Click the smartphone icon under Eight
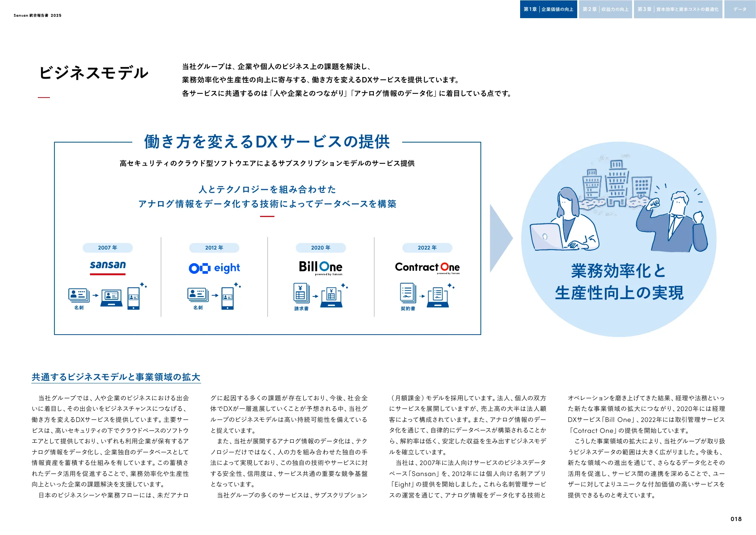The height and width of the screenshot is (535, 756). tap(228, 298)
